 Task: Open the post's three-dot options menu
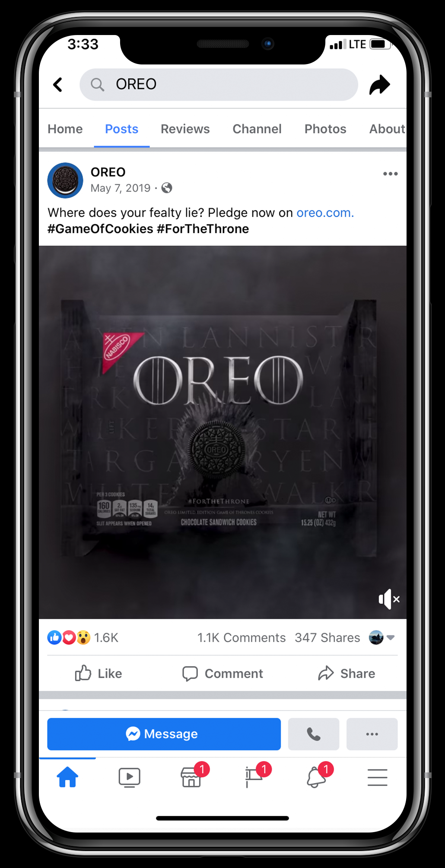pos(390,174)
